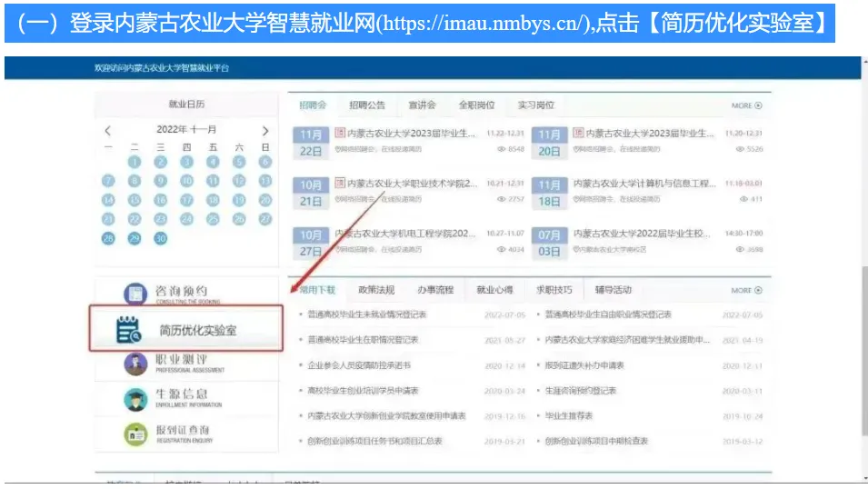The width and height of the screenshot is (868, 489).
Task: Open 普通高校毕业生自由职业情况登记表 download
Action: pyautogui.click(x=608, y=314)
